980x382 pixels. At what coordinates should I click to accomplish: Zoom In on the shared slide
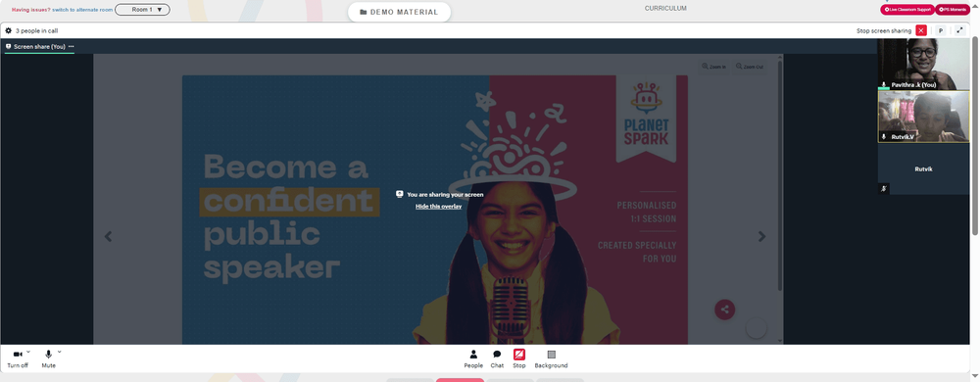click(x=713, y=67)
